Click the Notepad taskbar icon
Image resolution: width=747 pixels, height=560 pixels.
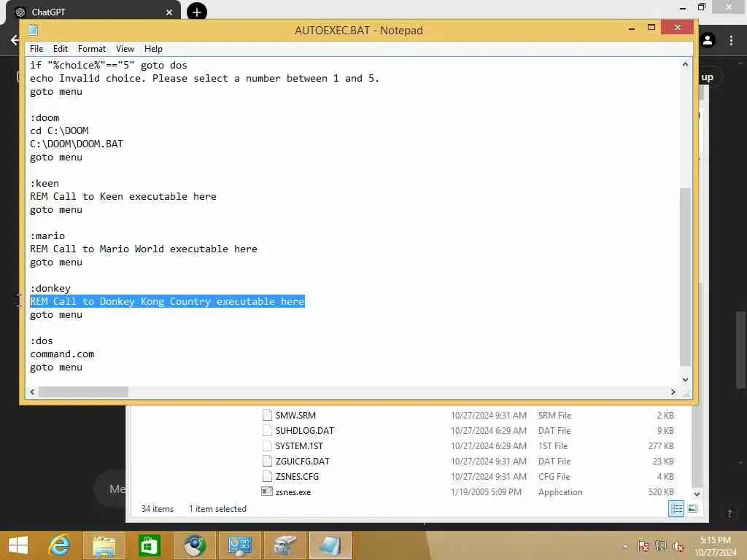tap(330, 545)
